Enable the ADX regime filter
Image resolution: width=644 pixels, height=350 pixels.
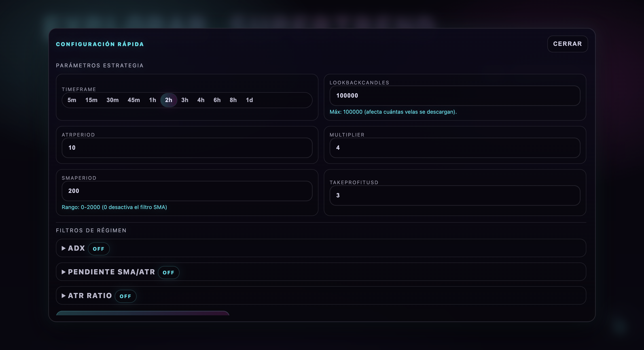(x=99, y=249)
